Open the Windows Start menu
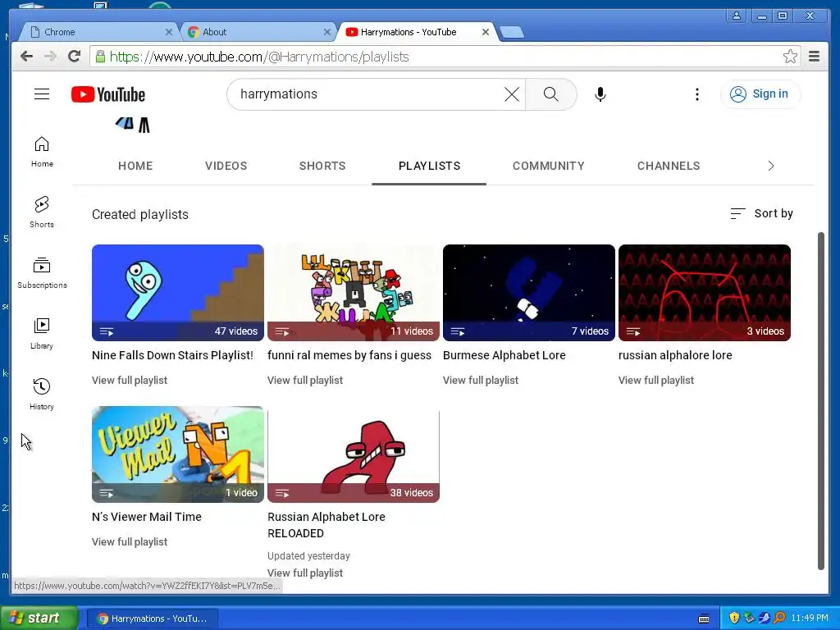 click(39, 619)
